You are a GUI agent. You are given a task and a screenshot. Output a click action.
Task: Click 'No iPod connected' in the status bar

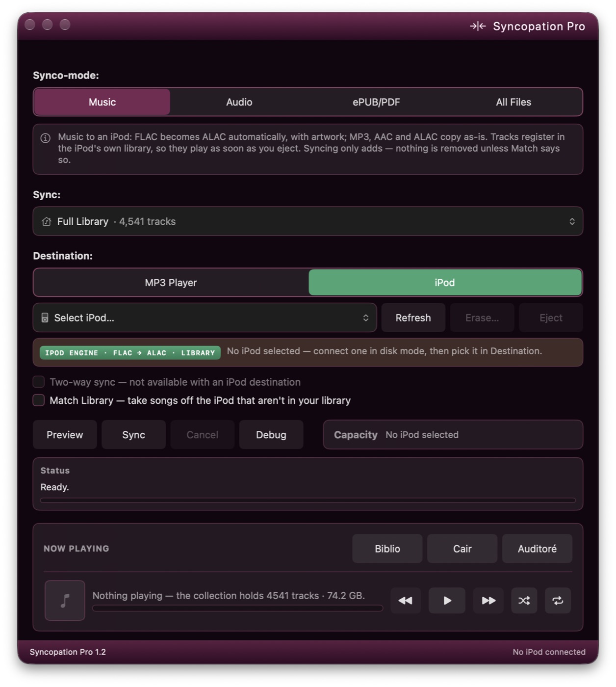pyautogui.click(x=549, y=652)
